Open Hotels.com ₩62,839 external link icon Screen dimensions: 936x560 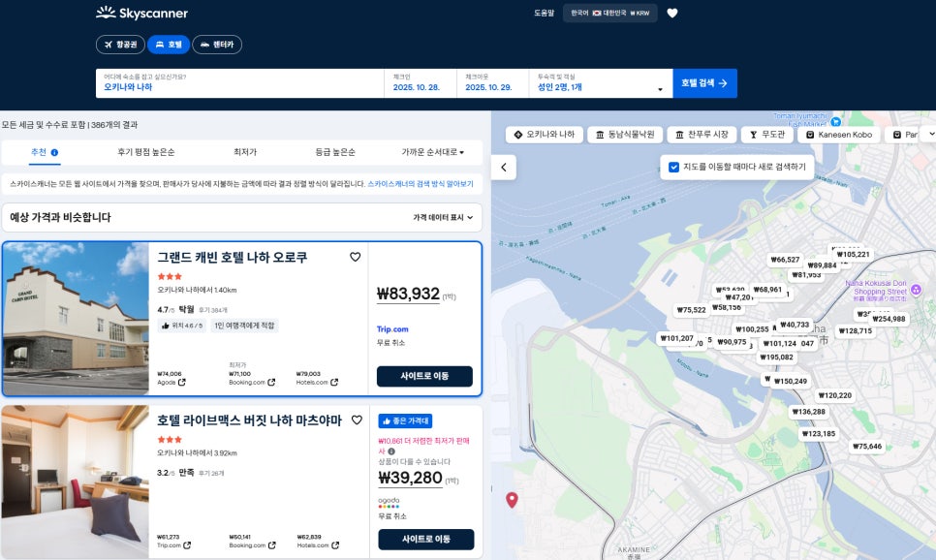(335, 545)
